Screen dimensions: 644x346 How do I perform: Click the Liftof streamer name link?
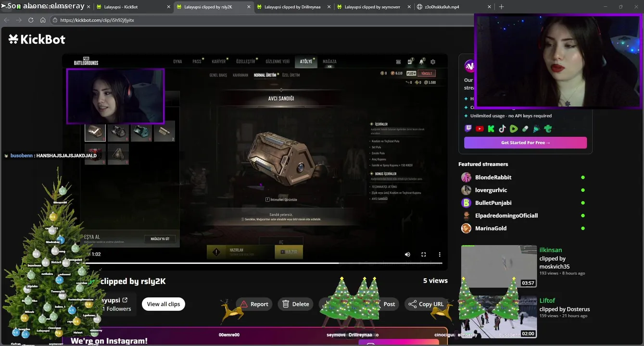547,301
